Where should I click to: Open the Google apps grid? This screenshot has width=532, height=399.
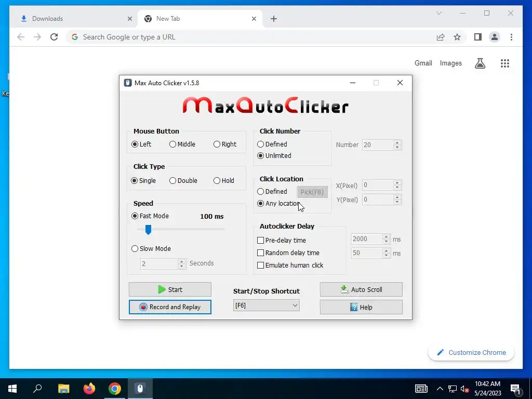tap(505, 63)
